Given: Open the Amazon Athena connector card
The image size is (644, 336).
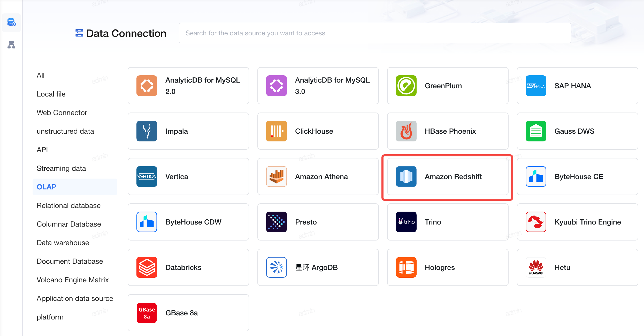Looking at the screenshot, I should [318, 177].
